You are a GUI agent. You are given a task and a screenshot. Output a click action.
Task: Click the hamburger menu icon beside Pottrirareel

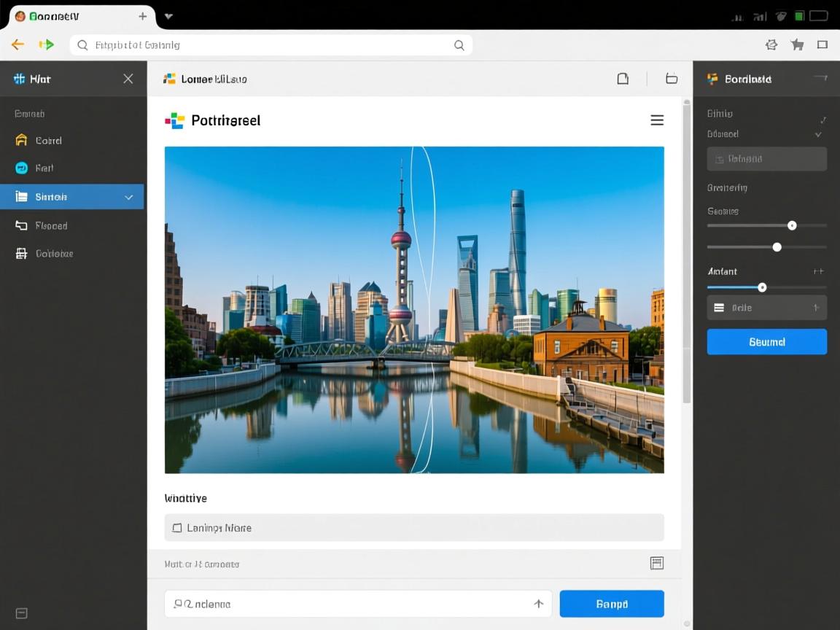657,120
